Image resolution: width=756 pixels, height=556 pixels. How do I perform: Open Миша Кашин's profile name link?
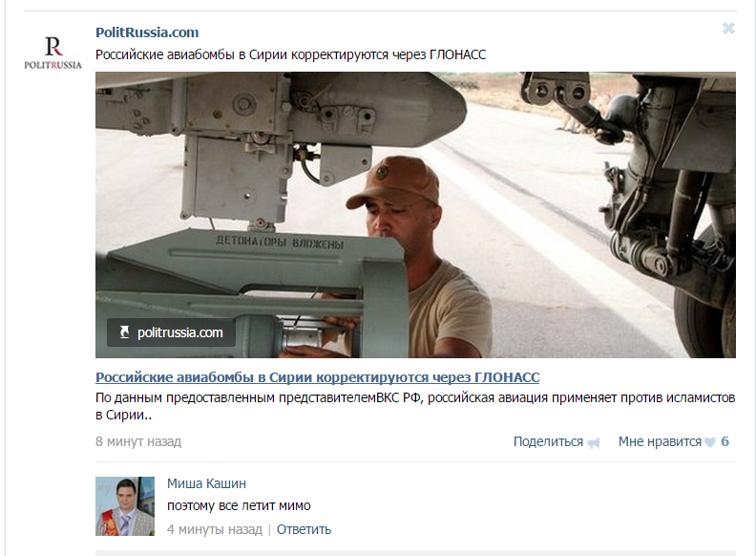click(206, 483)
